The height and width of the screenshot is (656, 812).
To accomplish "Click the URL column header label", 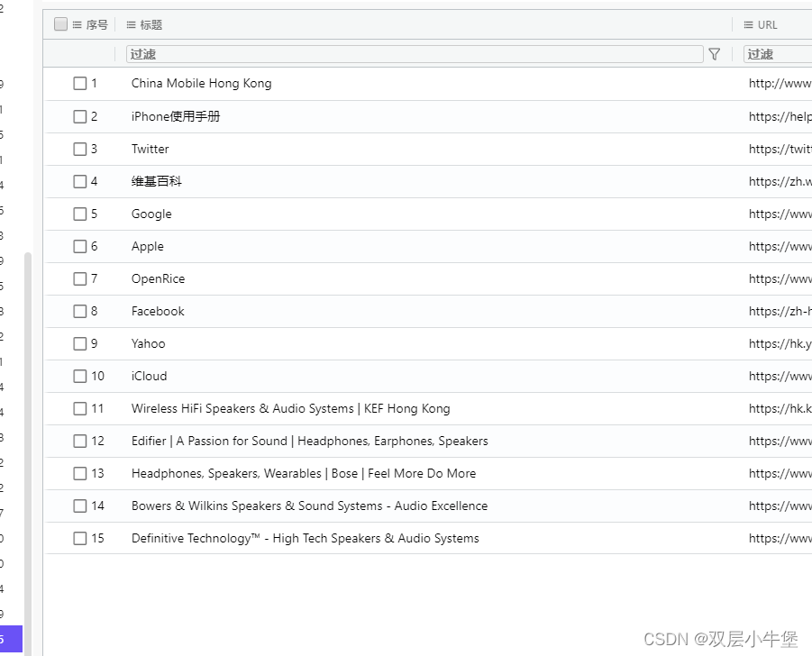I will (x=768, y=25).
